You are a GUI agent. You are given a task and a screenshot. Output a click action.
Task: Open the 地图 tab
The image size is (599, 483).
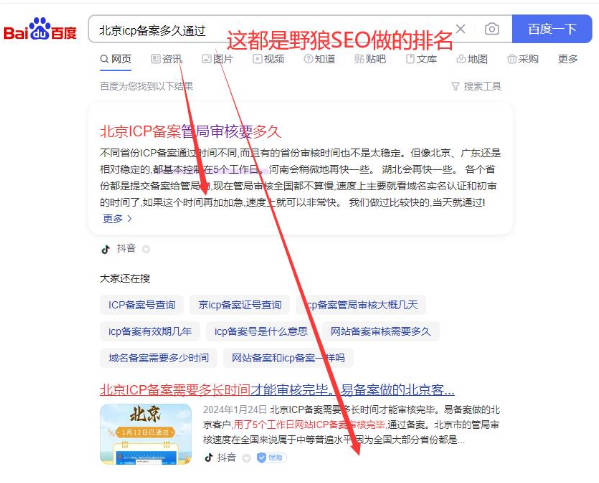point(472,59)
